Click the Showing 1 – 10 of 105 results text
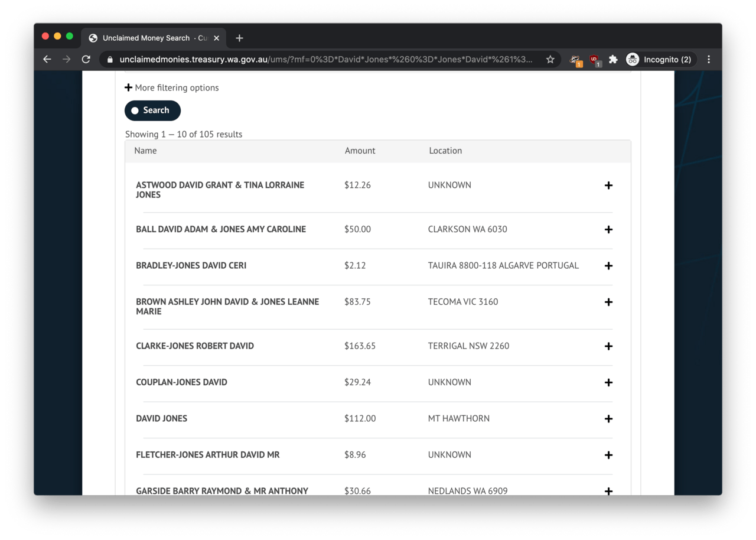 (x=184, y=134)
